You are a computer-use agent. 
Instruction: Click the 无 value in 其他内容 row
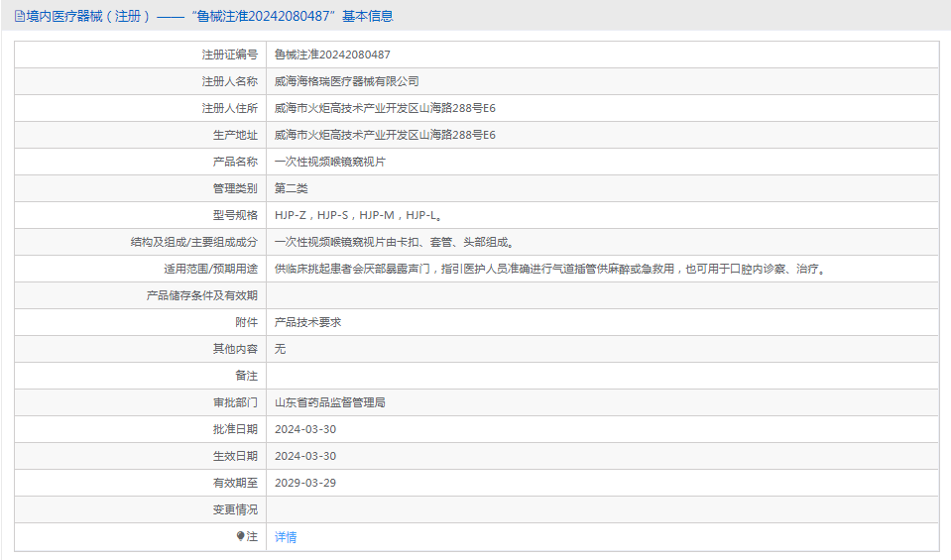281,349
